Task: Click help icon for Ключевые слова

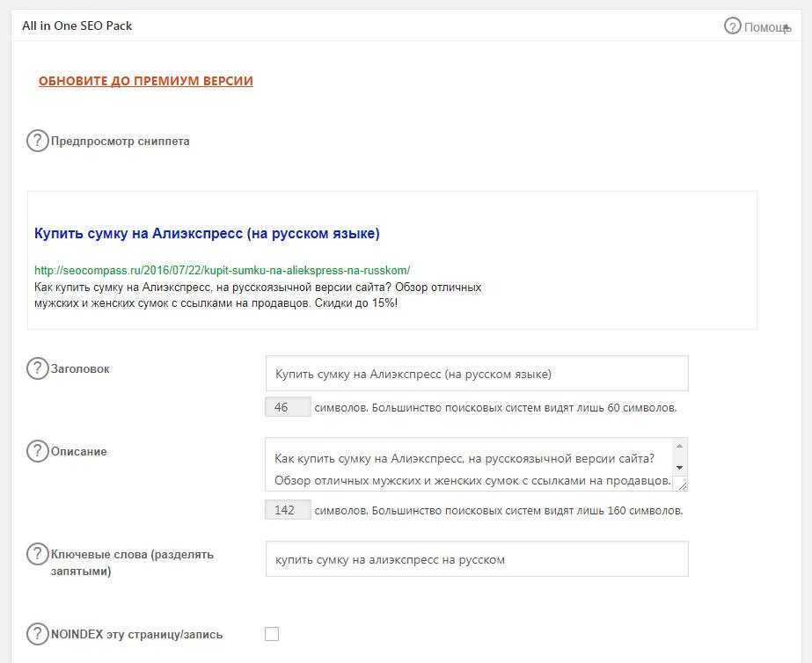Action: click(37, 554)
